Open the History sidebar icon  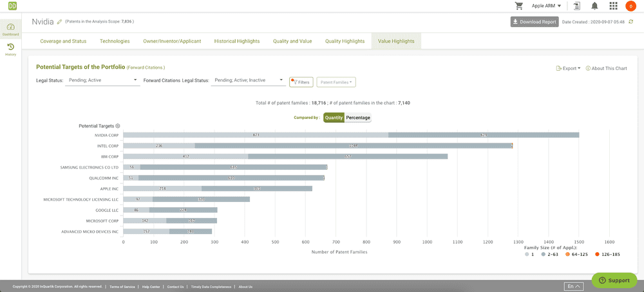point(11,50)
